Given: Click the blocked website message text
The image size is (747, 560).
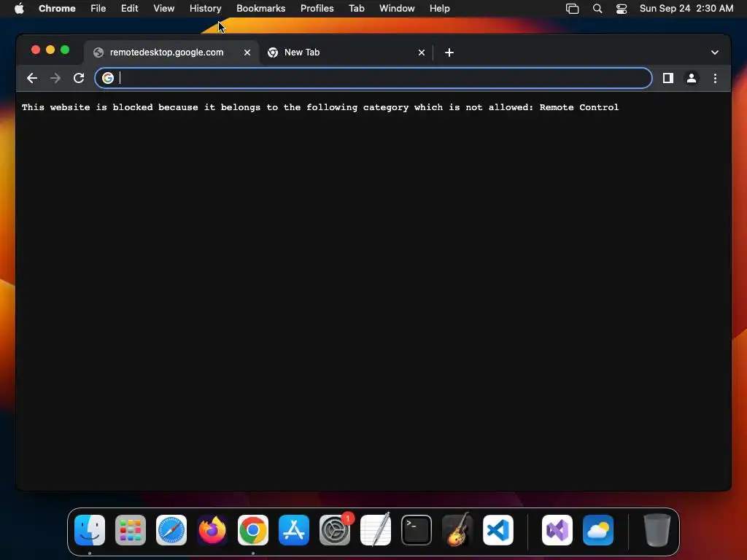Looking at the screenshot, I should tap(320, 107).
